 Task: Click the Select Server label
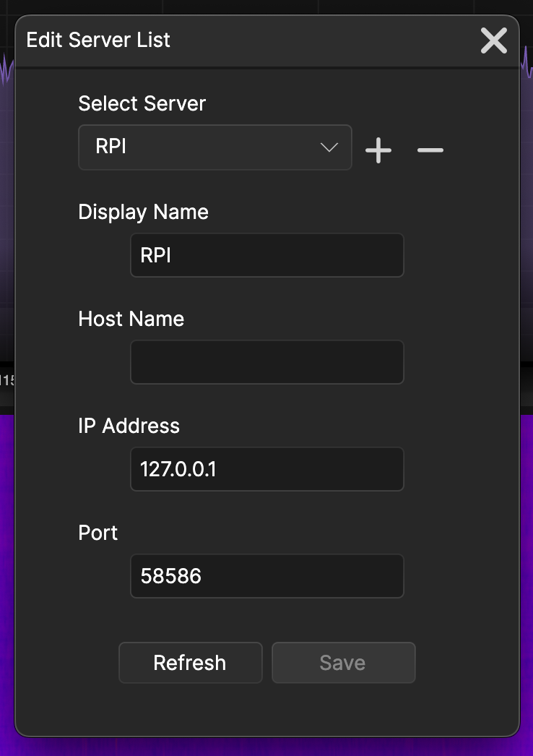[x=142, y=103]
